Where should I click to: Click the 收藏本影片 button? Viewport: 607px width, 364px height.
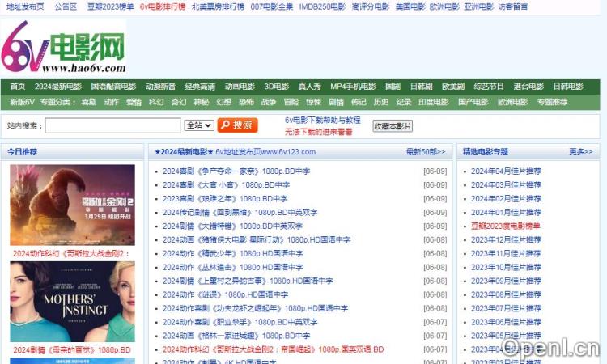393,126
